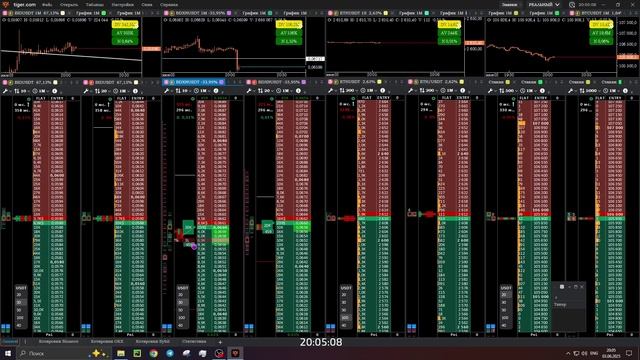The image size is (640, 360).
Task: Select the blue-highlighted -33,99% order book tab
Action: point(194,82)
